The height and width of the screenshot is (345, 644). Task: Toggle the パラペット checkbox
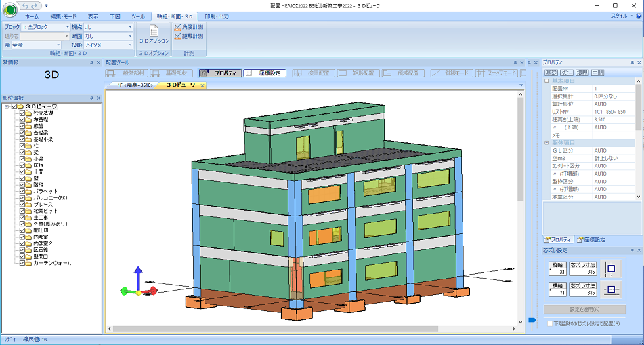point(22,191)
